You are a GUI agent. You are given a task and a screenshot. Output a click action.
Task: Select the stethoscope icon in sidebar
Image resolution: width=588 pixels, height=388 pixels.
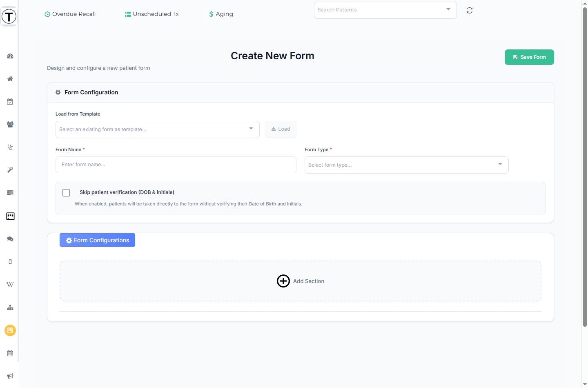point(10,147)
